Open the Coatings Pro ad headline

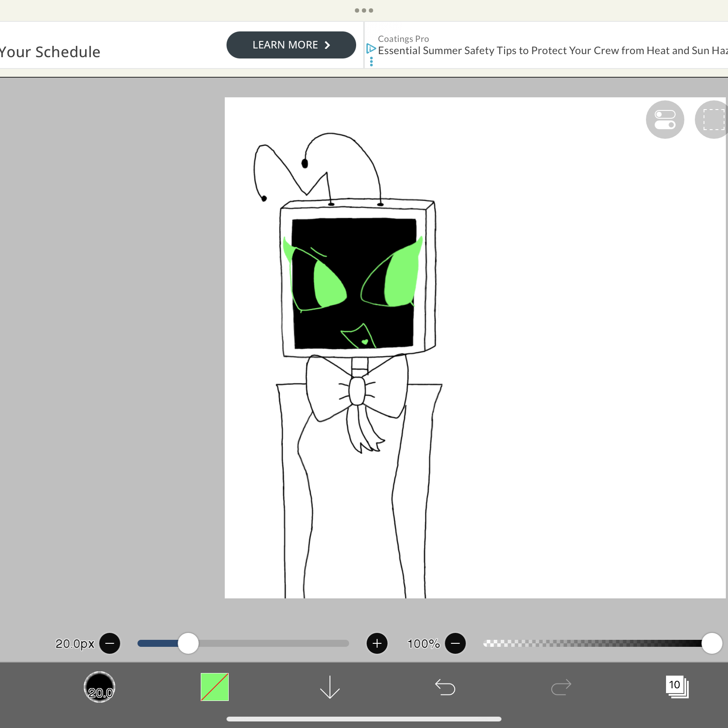point(553,51)
